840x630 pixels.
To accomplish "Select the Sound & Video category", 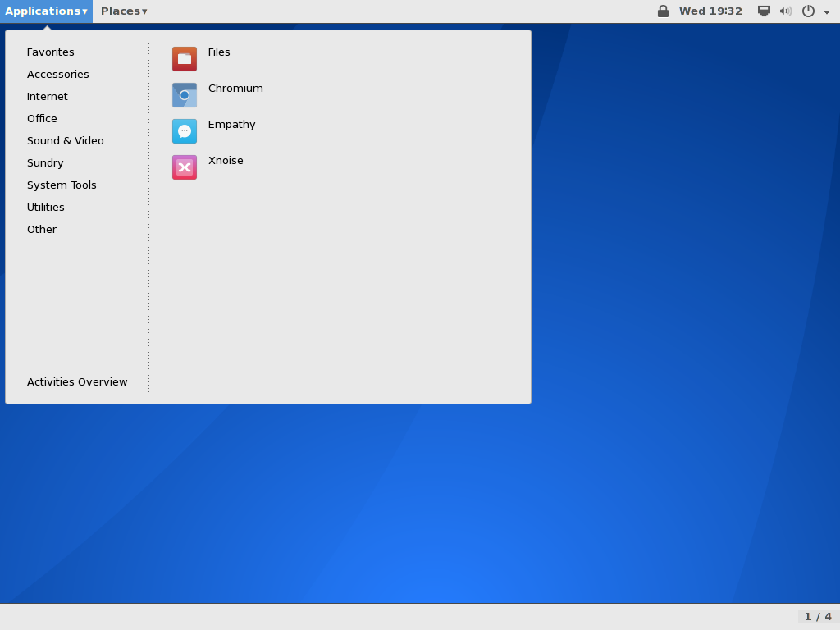I will (x=65, y=140).
